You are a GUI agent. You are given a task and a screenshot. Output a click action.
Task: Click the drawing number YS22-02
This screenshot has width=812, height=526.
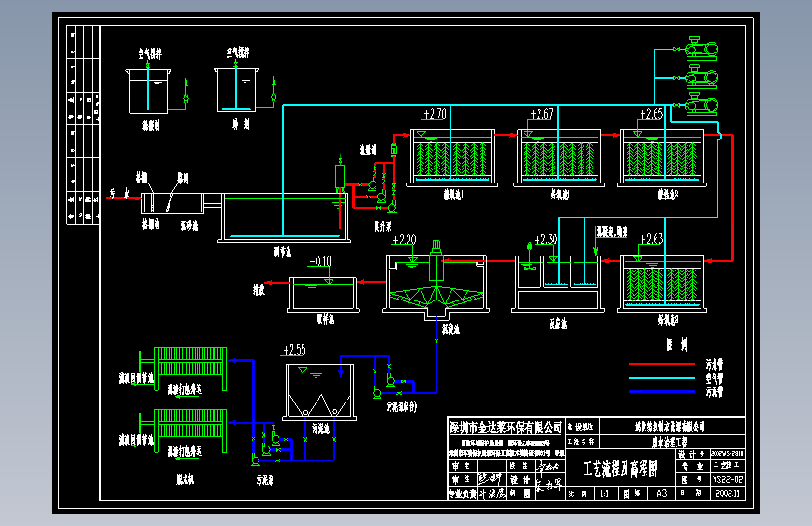(728, 479)
